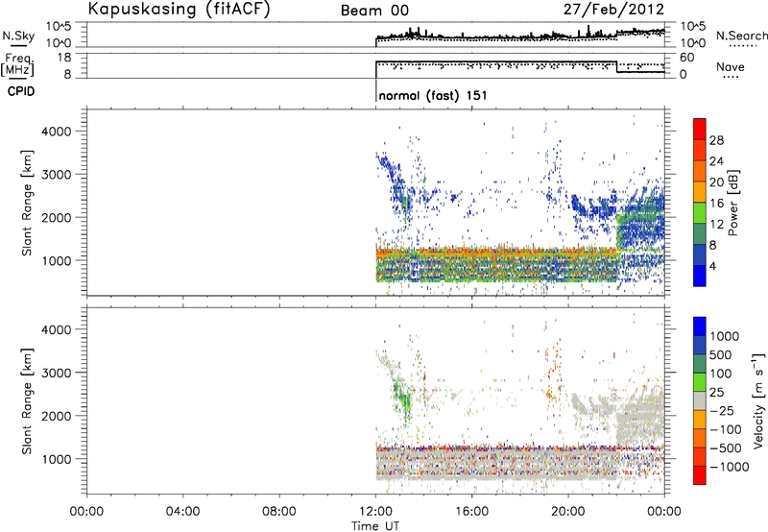This screenshot has width=768, height=532.
Task: Click the '-500' tick on Velocity colorbar
Action: [x=726, y=447]
